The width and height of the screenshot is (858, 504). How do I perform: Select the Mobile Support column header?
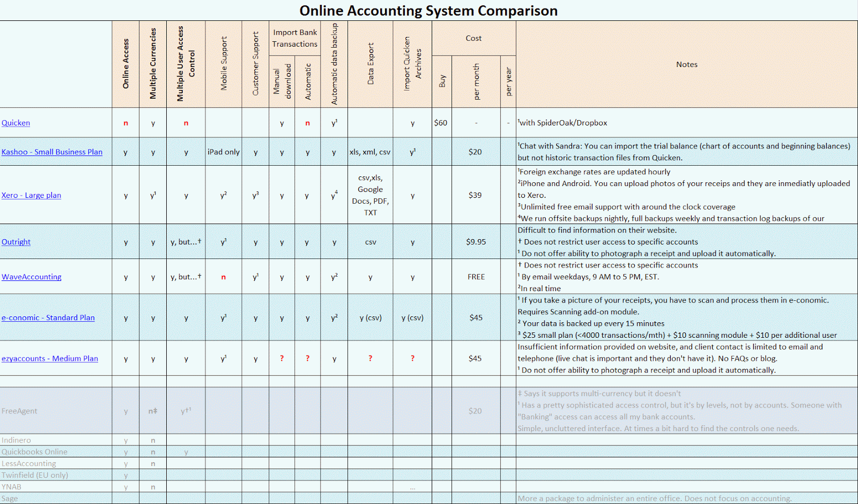[x=224, y=64]
